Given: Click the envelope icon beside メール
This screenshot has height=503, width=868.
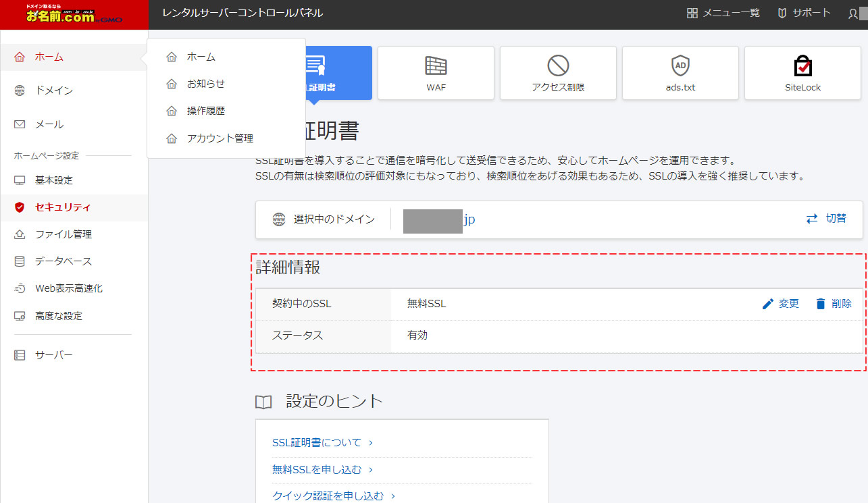Looking at the screenshot, I should click(x=20, y=124).
